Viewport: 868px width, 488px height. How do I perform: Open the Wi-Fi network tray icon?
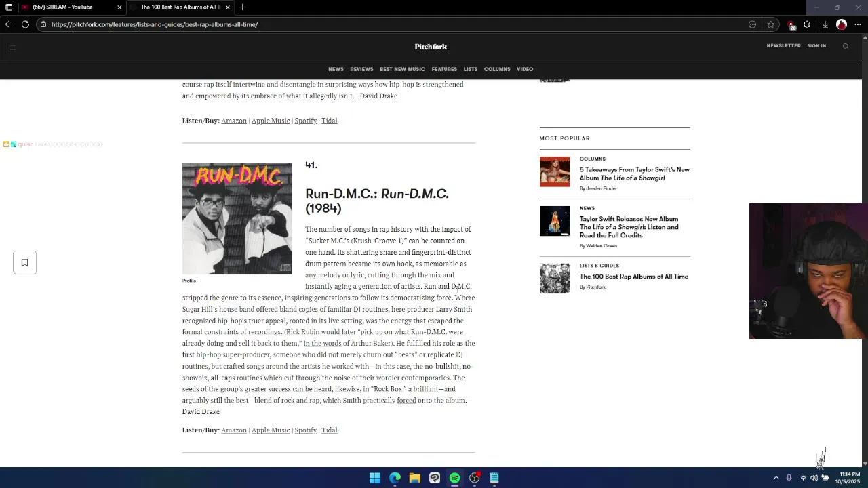click(804, 478)
